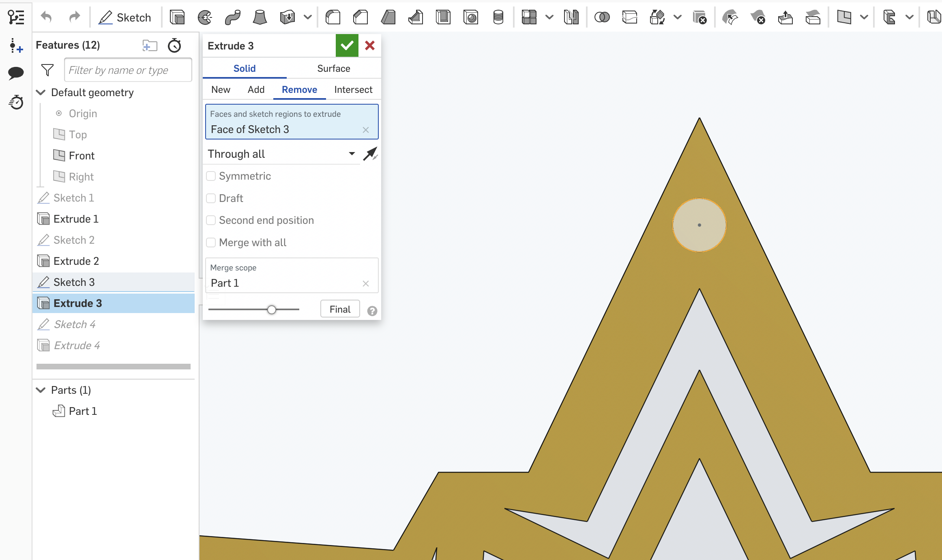Select the Intersect boolean mode
Viewport: 942px width, 560px height.
point(353,89)
